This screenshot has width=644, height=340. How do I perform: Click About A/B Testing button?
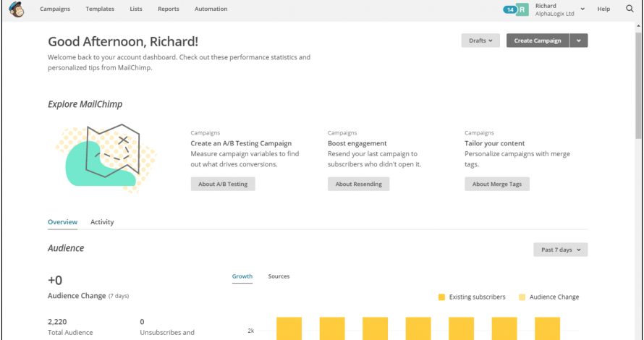(223, 184)
